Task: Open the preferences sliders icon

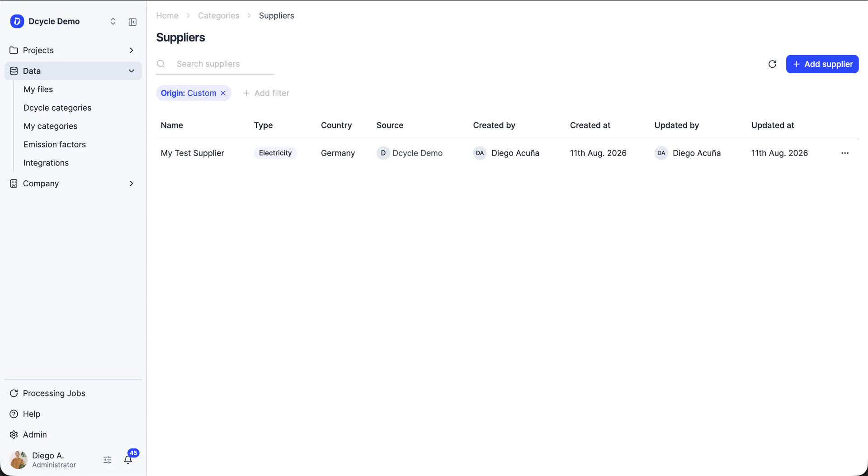Action: (107, 460)
